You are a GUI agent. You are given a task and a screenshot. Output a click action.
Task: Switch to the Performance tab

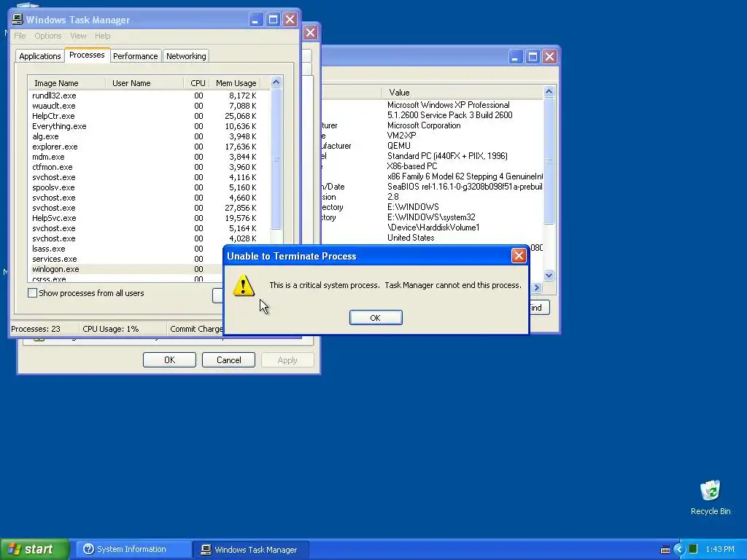(135, 56)
